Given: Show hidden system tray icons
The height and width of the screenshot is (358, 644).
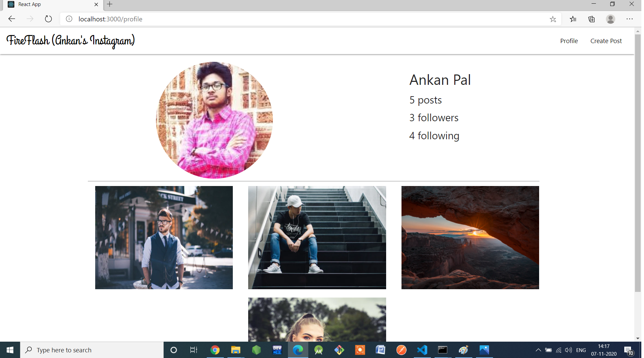Looking at the screenshot, I should pos(538,350).
